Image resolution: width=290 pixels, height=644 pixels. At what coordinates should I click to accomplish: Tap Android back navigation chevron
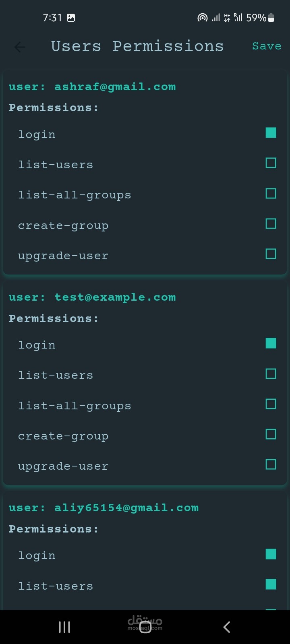point(227,627)
